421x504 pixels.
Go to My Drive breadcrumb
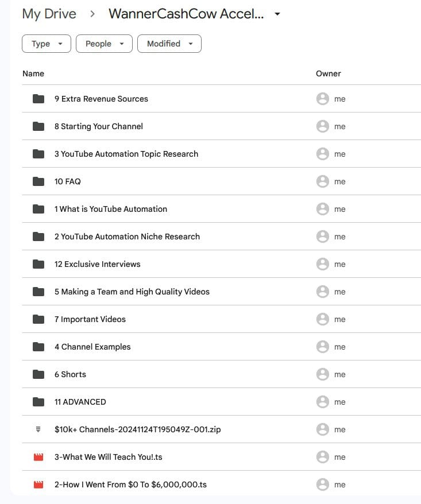(49, 14)
